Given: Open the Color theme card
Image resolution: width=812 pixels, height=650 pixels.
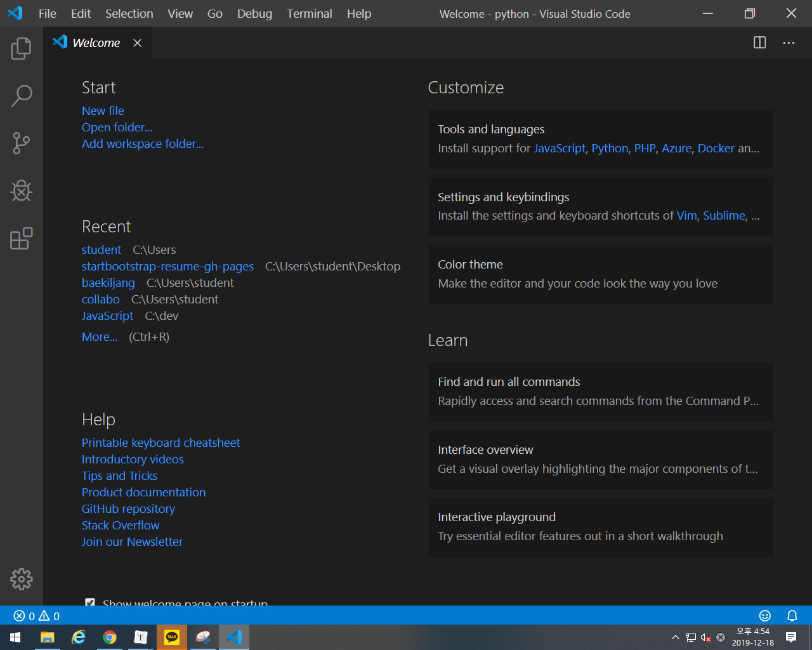Looking at the screenshot, I should coord(601,274).
